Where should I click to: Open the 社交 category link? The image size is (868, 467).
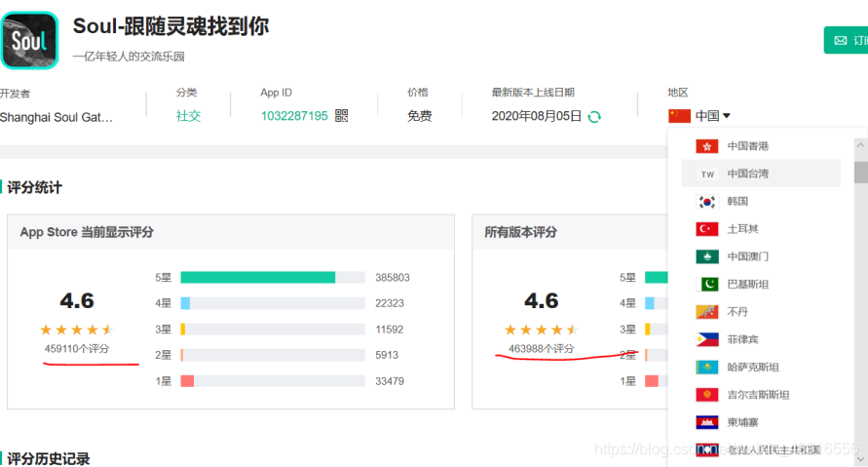[188, 116]
